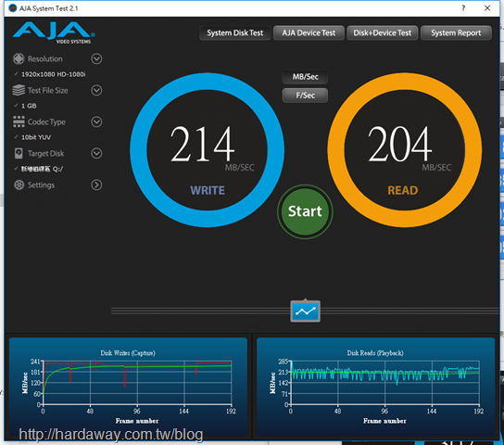Screen dimensions: 504x445
Task: Expand the Test File Size dropdown arrow
Action: pyautogui.click(x=96, y=90)
